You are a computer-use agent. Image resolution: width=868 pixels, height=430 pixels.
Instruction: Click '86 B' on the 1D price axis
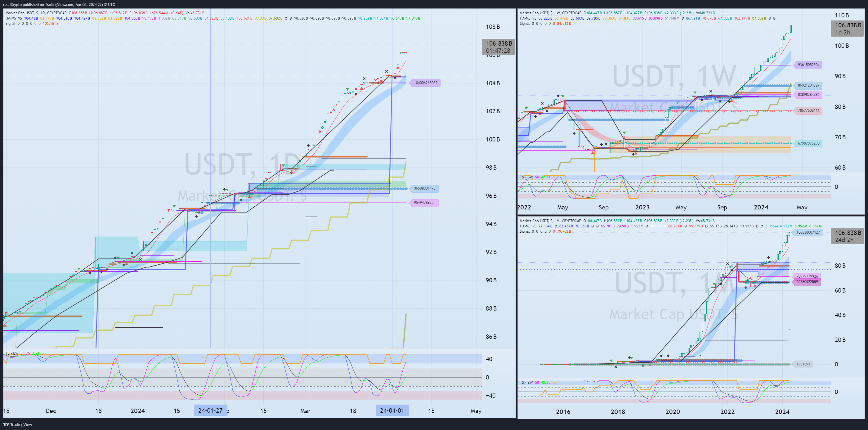[x=491, y=337]
